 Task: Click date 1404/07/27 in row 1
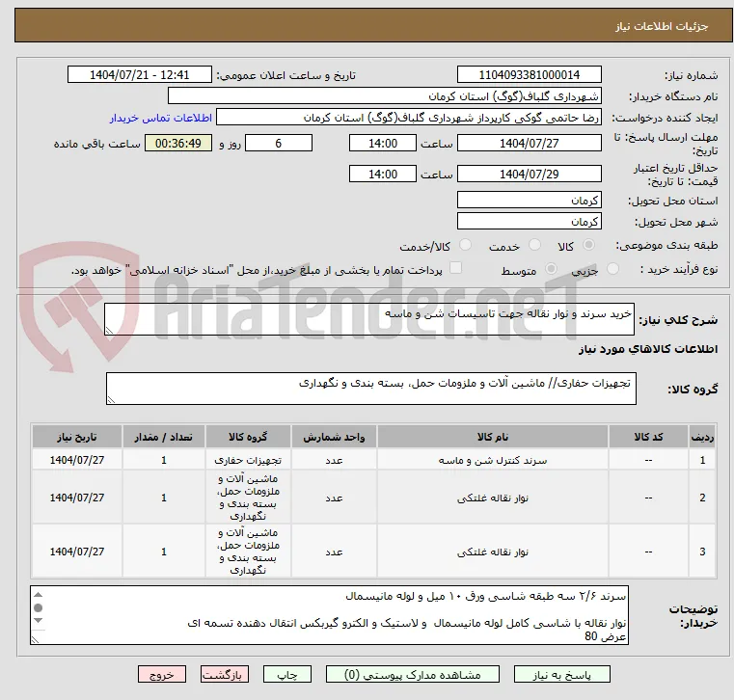pyautogui.click(x=77, y=461)
